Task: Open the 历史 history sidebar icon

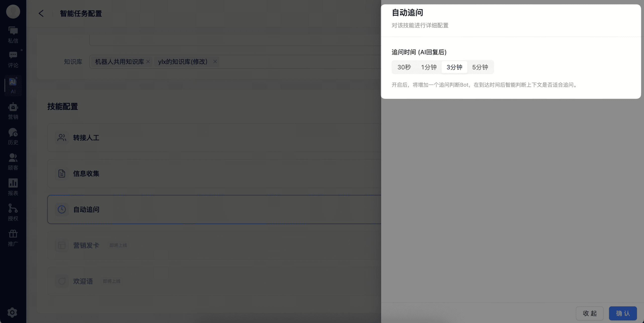Action: click(13, 136)
